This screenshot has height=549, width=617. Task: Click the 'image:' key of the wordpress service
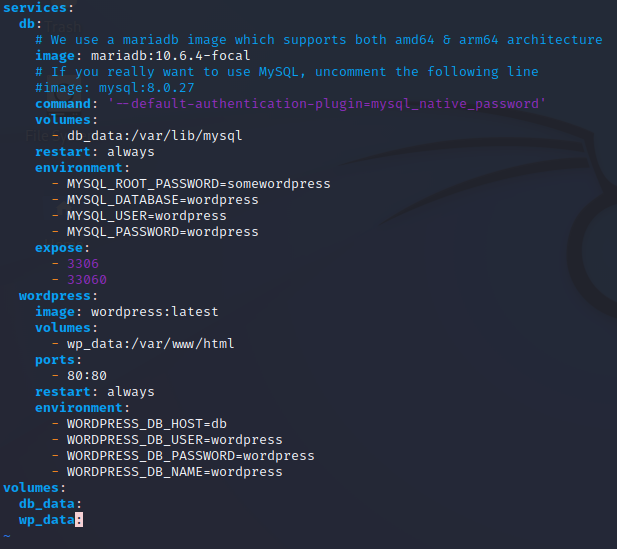[x=58, y=312]
